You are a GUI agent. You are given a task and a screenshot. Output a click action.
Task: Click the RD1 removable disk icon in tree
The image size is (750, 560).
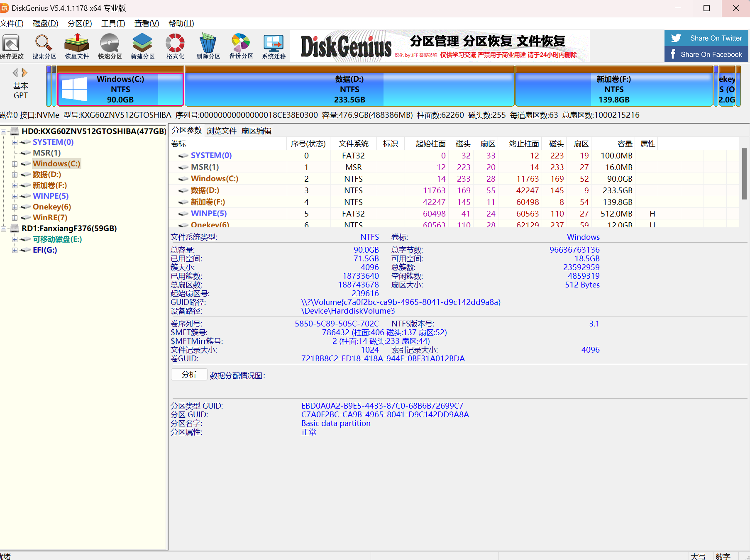point(15,228)
